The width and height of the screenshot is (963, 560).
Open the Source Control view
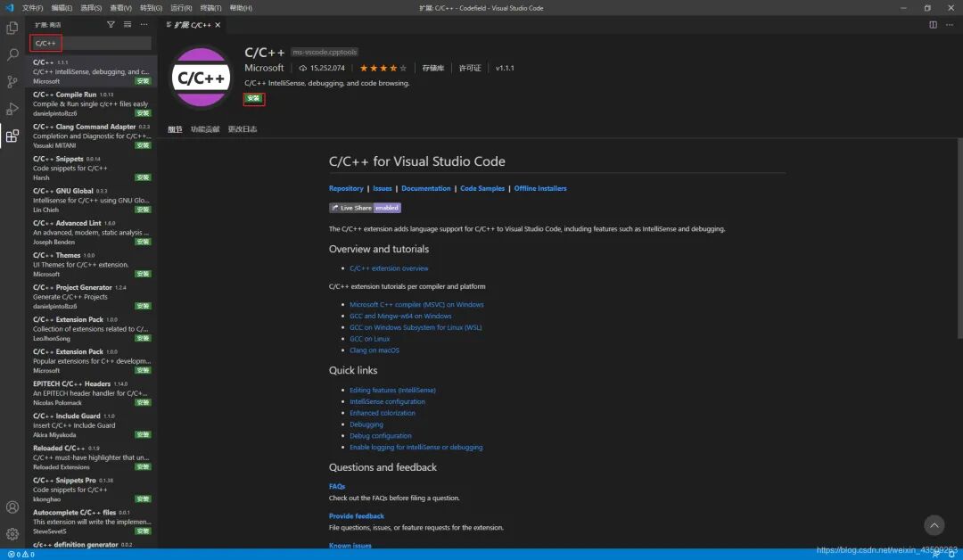click(x=12, y=82)
